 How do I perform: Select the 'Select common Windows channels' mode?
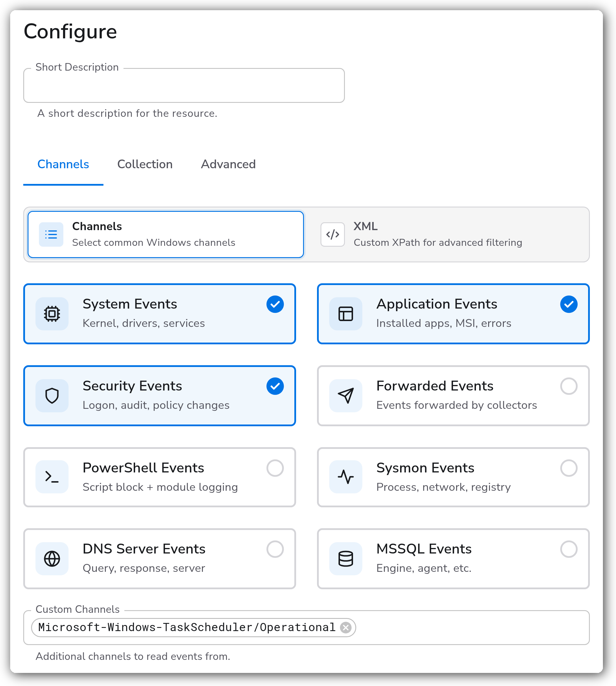point(166,234)
